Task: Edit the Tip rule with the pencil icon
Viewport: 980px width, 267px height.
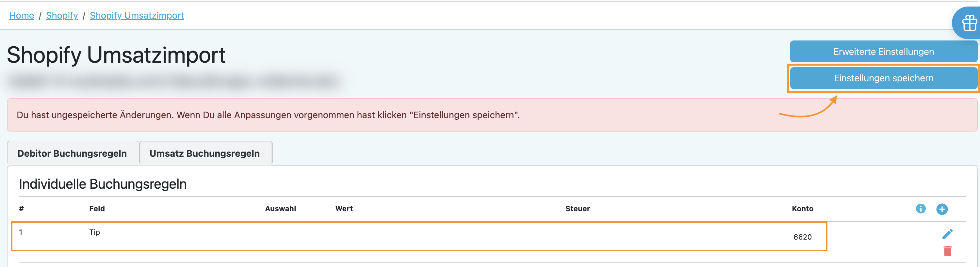Action: (x=947, y=234)
